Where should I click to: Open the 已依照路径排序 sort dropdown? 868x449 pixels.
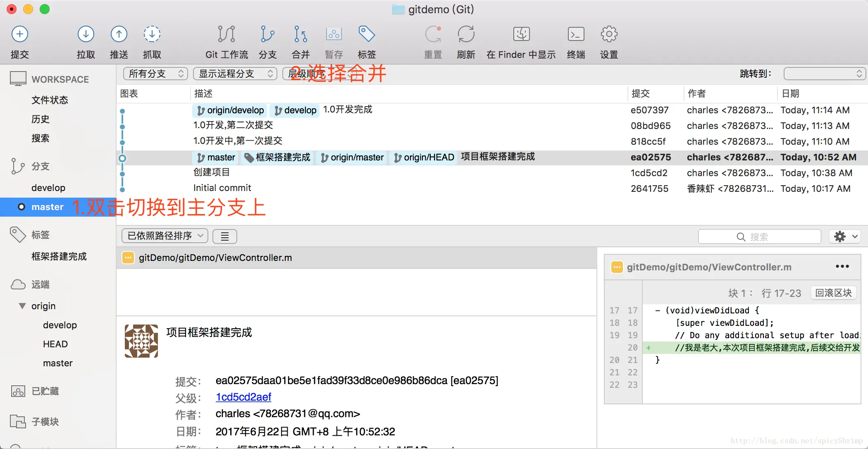pos(165,236)
